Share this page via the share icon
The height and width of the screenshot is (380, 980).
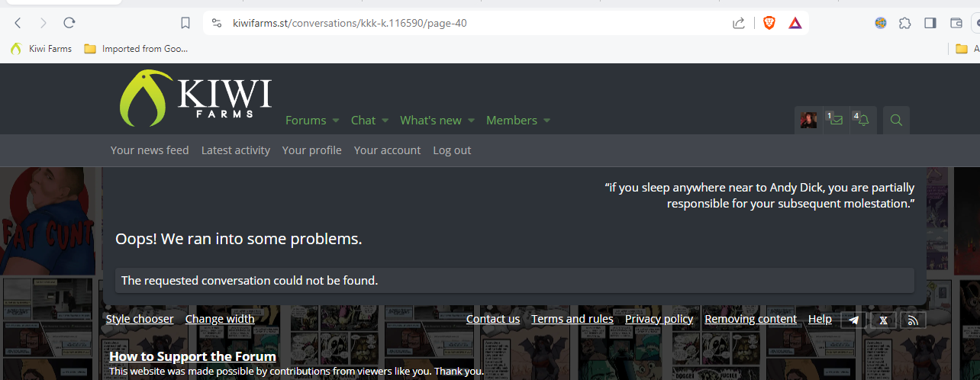click(x=739, y=23)
